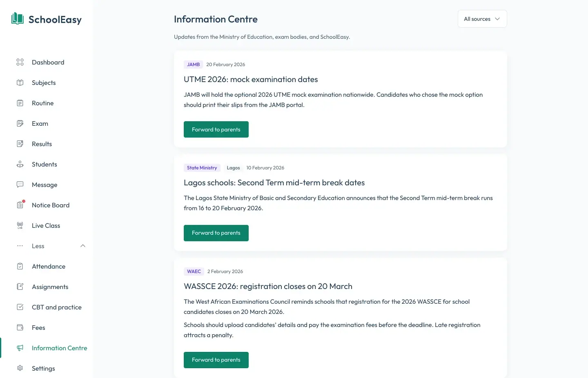
Task: Click the Attendance clipboard icon
Action: (x=20, y=266)
